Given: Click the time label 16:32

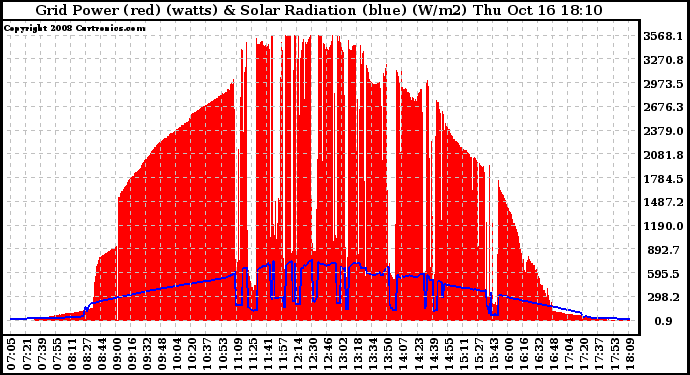Looking at the screenshot, I should click(539, 354).
